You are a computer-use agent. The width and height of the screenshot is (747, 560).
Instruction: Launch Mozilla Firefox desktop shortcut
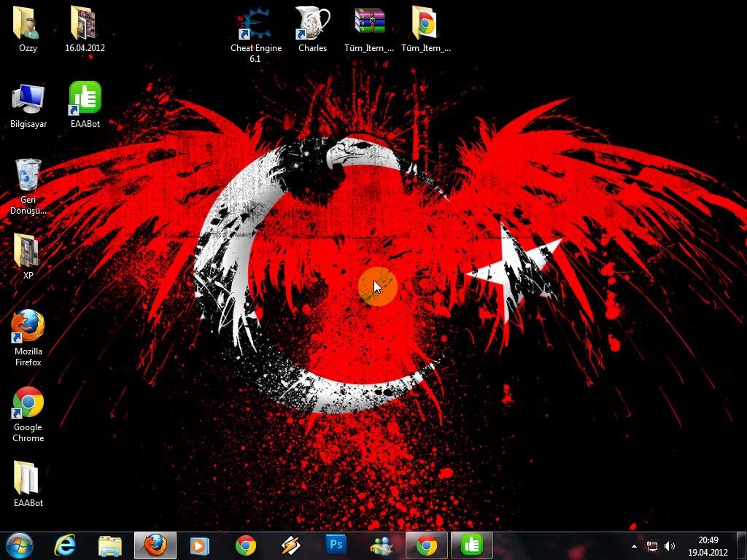(x=28, y=338)
